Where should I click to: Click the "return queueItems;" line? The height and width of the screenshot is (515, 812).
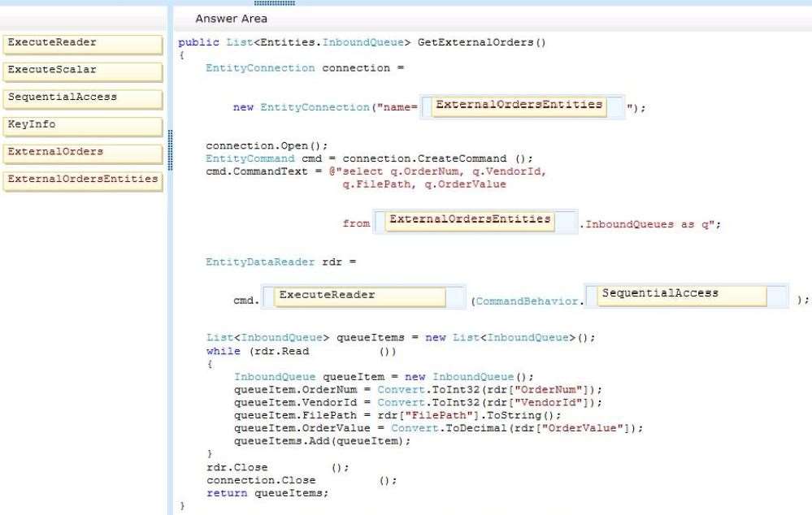(x=267, y=493)
